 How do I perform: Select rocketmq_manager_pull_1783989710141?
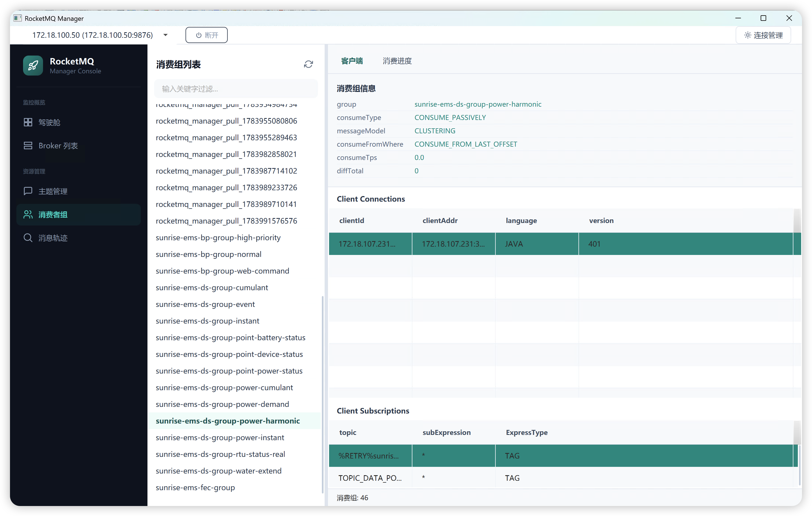pos(234,204)
